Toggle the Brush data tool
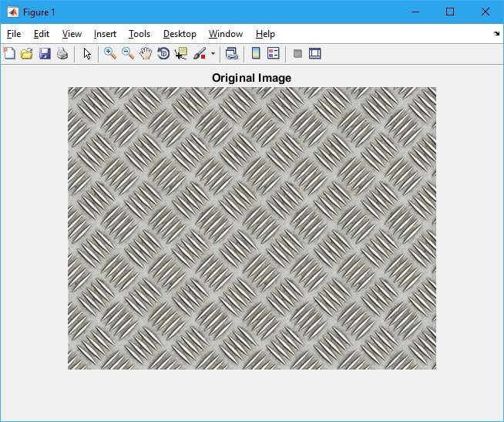Image resolution: width=504 pixels, height=422 pixels. 200,53
